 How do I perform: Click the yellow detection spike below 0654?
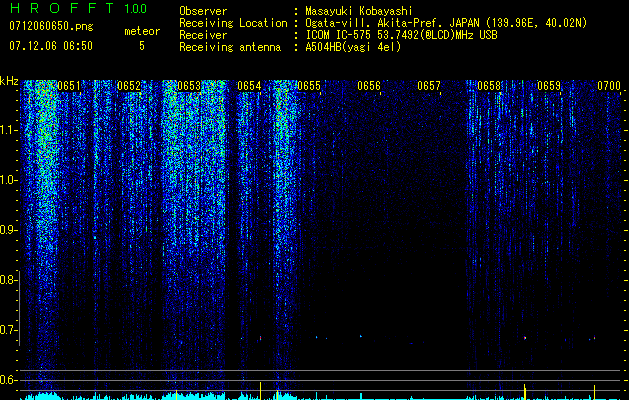pyautogui.click(x=261, y=391)
